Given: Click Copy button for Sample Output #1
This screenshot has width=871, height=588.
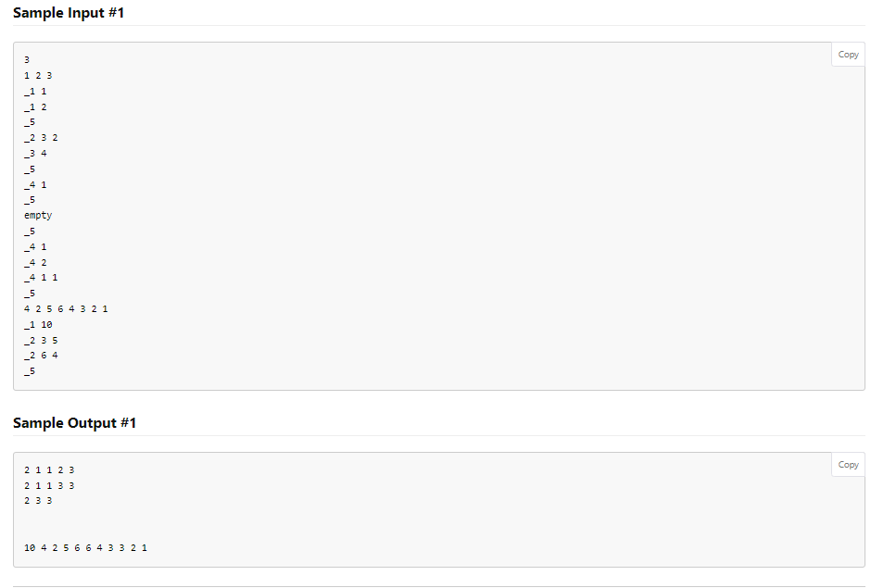Looking at the screenshot, I should 847,464.
